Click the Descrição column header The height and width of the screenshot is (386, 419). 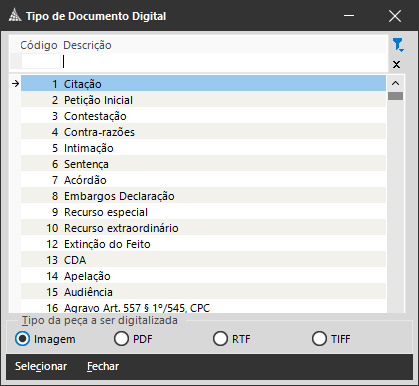click(87, 45)
